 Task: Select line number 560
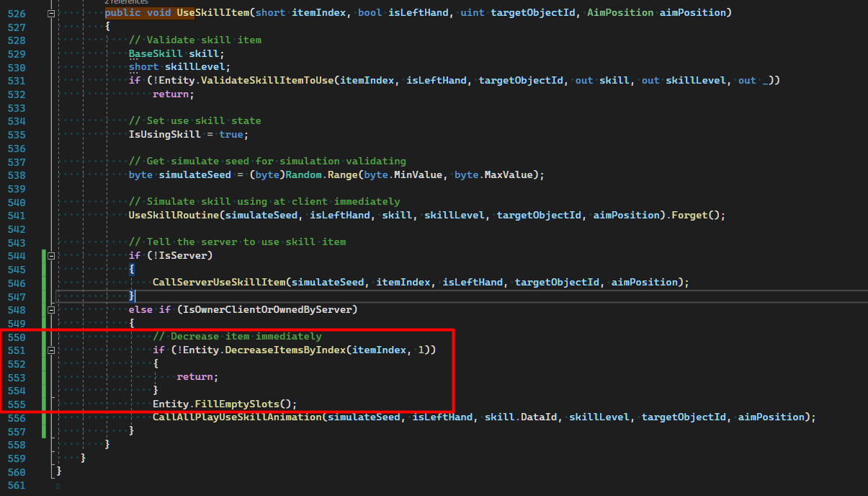tap(17, 471)
